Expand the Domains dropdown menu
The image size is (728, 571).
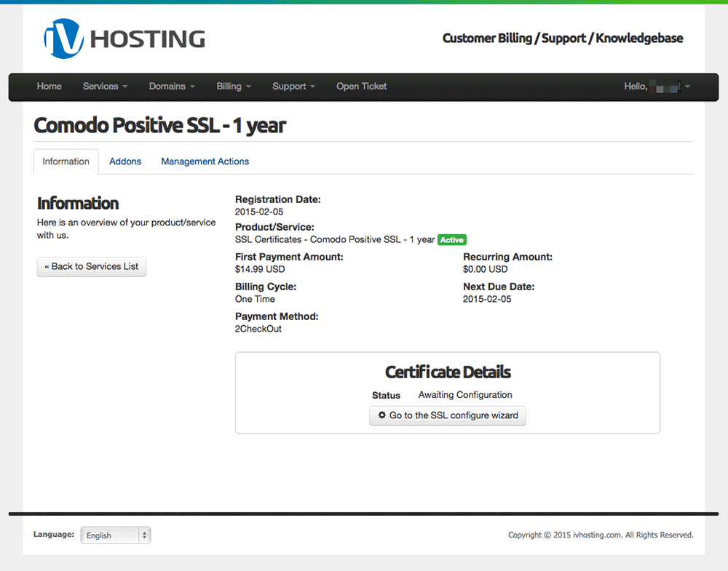click(172, 87)
